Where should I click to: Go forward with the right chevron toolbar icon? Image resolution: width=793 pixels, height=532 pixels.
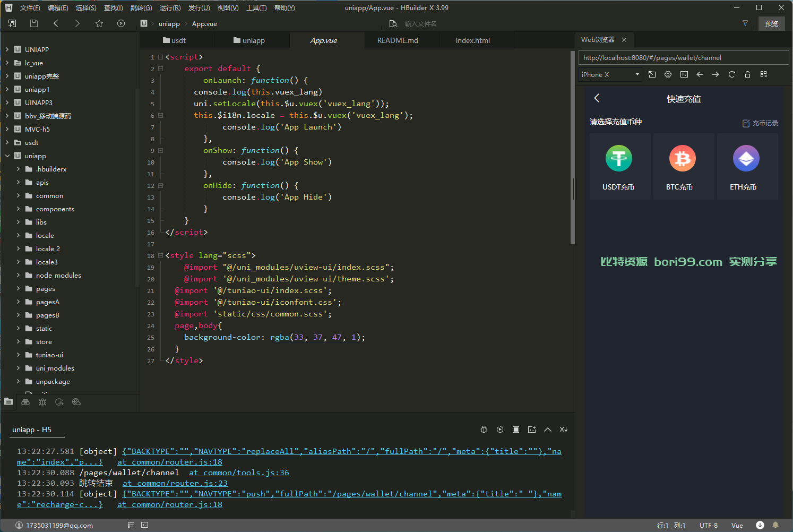(x=77, y=23)
